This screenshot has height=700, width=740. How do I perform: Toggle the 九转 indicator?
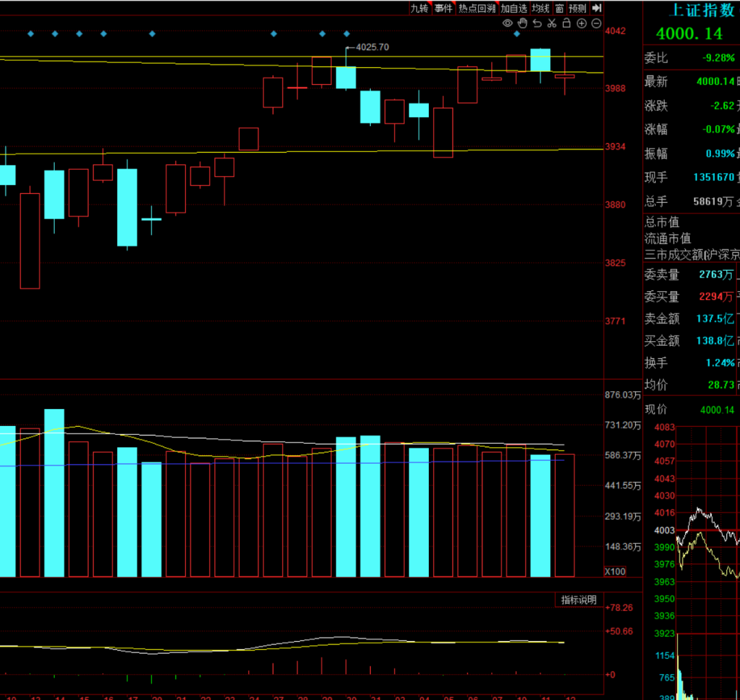(x=419, y=8)
